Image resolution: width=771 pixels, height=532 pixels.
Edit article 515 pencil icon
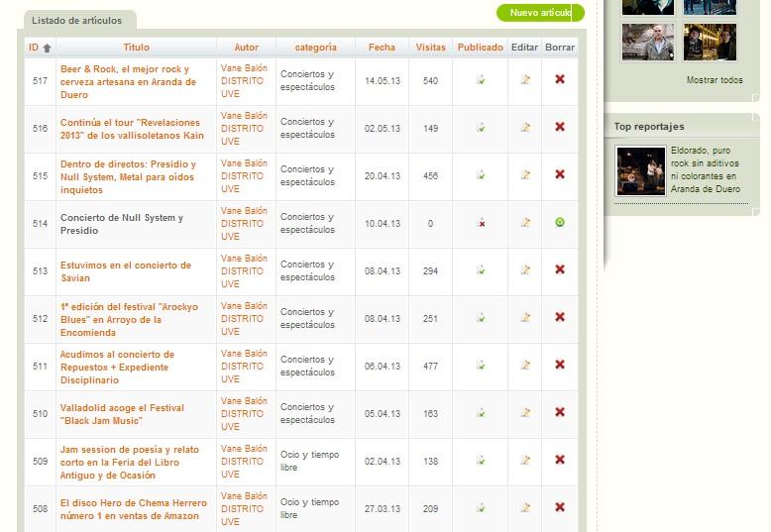(525, 174)
